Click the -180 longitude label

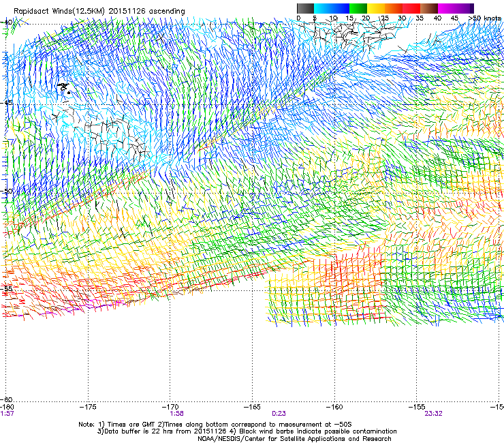point(7,407)
